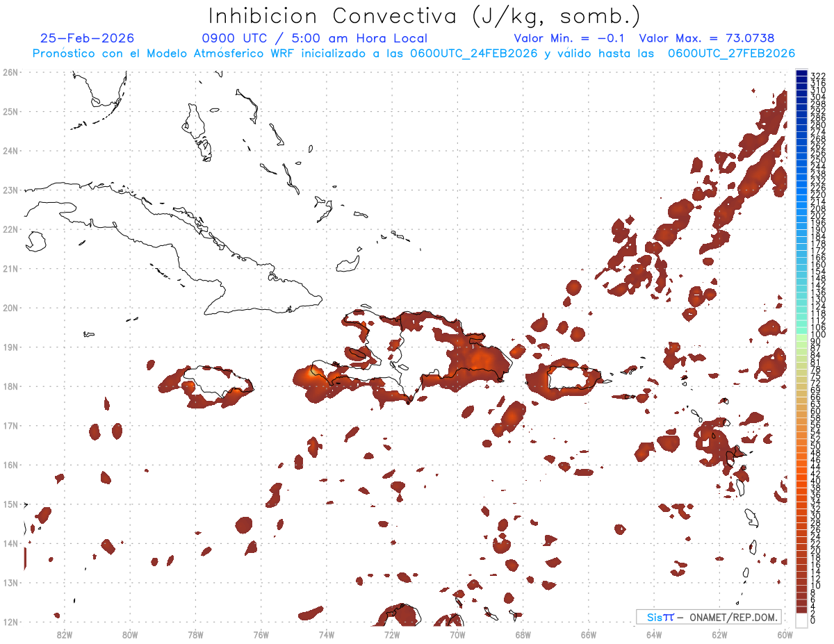This screenshot has height=644, width=834.
Task: Click the 19N latitude label
Action: point(10,347)
